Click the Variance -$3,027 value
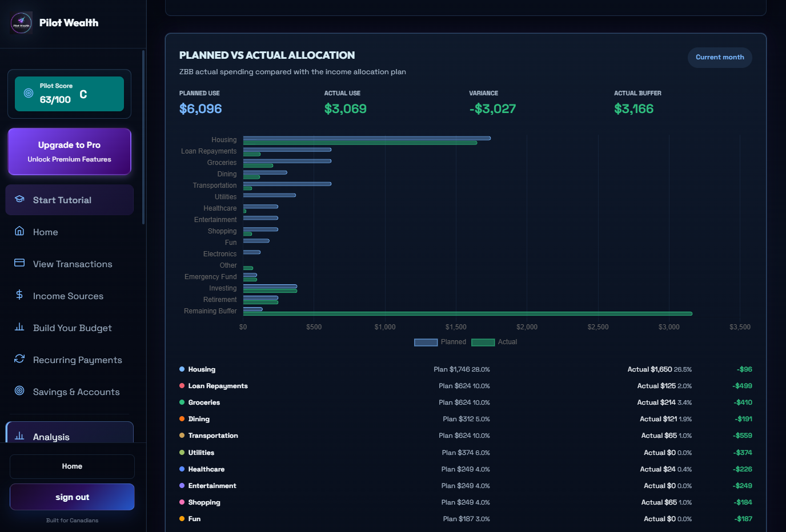 point(492,108)
